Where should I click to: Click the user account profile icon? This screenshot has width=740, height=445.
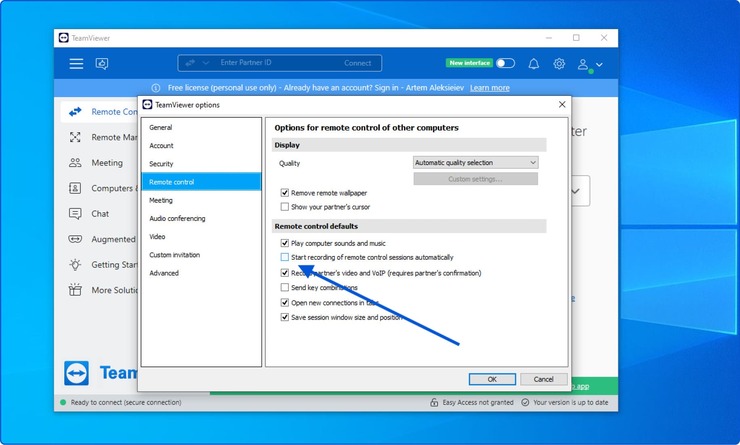pyautogui.click(x=584, y=65)
